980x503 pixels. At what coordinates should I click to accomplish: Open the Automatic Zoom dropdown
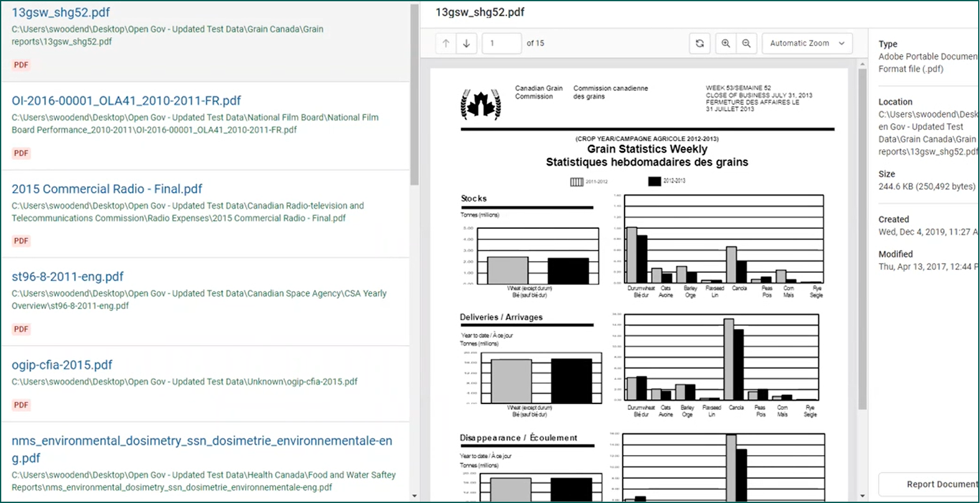806,44
